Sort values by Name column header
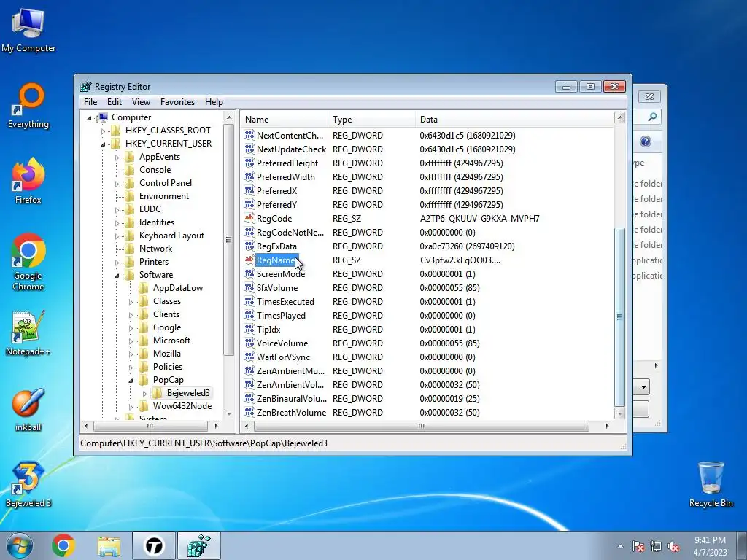Viewport: 747px width, 560px height. (285, 120)
